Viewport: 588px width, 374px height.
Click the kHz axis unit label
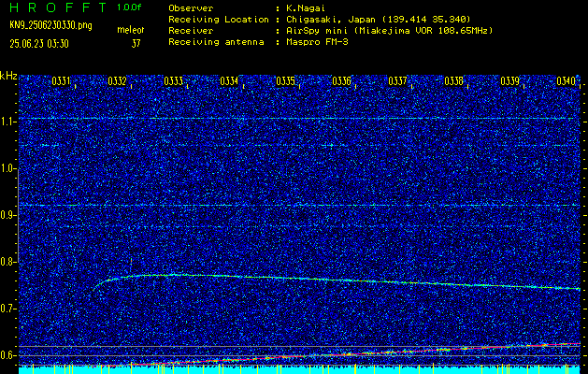point(8,76)
